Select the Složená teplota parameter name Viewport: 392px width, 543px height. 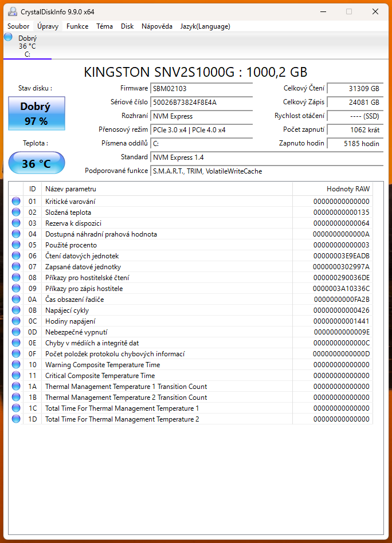[x=68, y=213]
